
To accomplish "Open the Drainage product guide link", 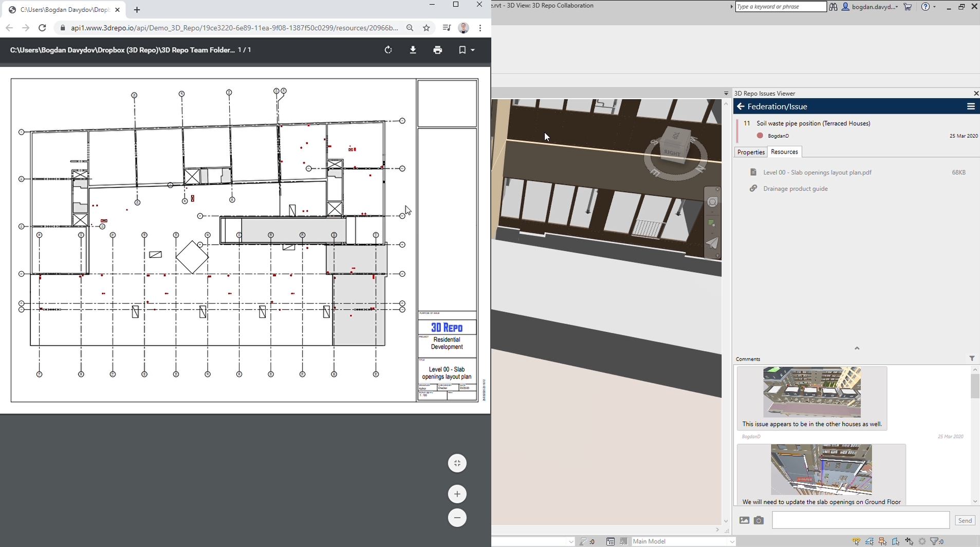I will [795, 188].
